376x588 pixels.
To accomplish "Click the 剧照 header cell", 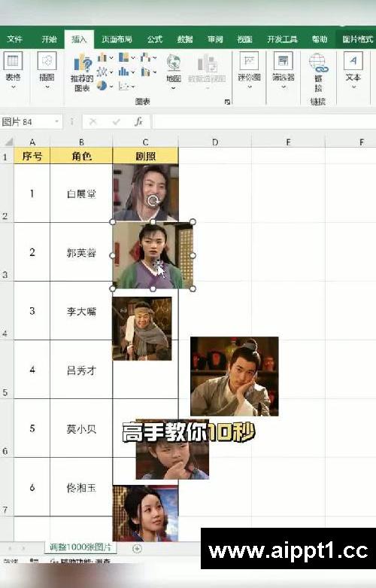I will click(145, 156).
